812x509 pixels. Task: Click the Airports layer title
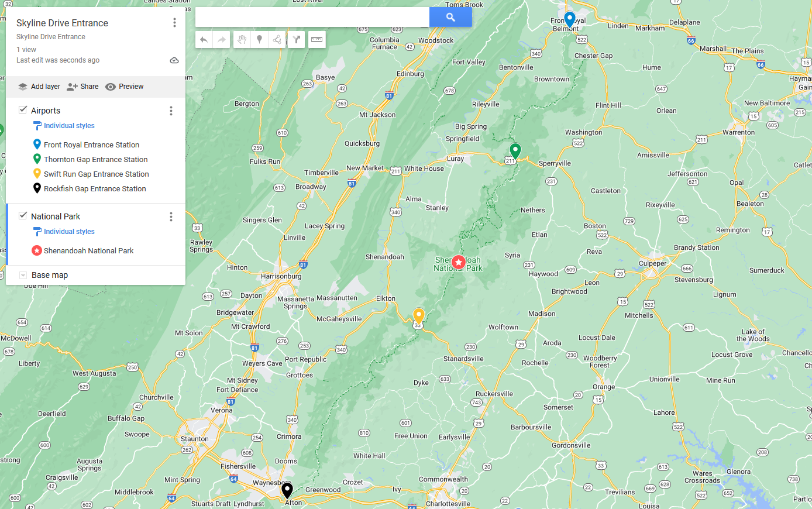click(x=46, y=111)
